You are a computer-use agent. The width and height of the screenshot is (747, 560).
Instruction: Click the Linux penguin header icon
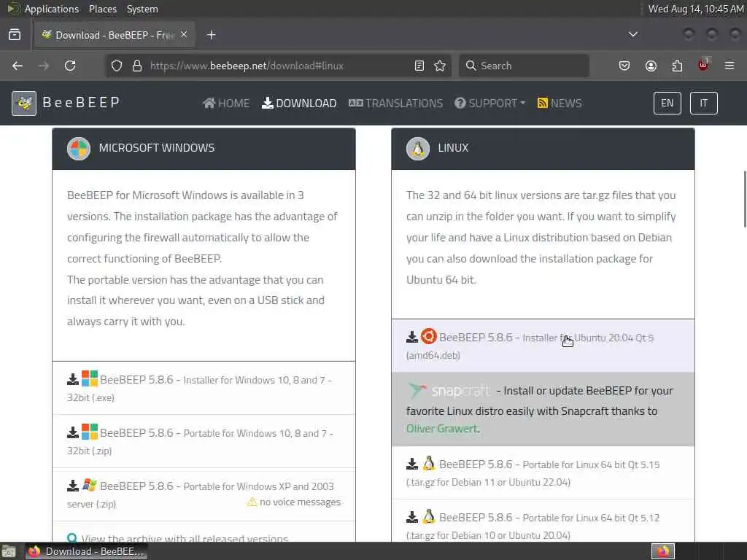(418, 149)
